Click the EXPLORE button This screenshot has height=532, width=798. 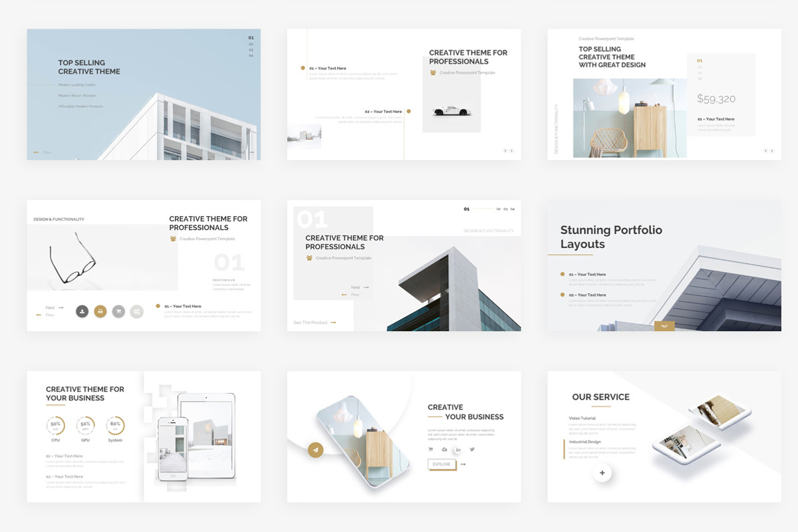click(x=442, y=464)
